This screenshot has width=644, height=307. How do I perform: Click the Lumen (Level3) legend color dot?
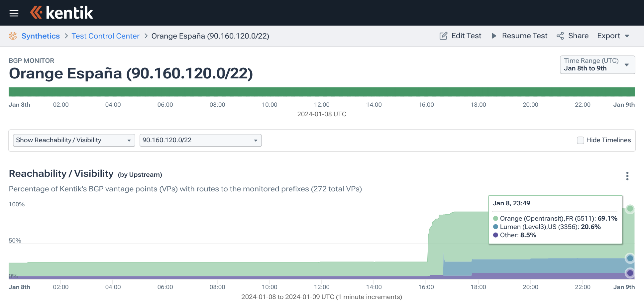pyautogui.click(x=495, y=227)
